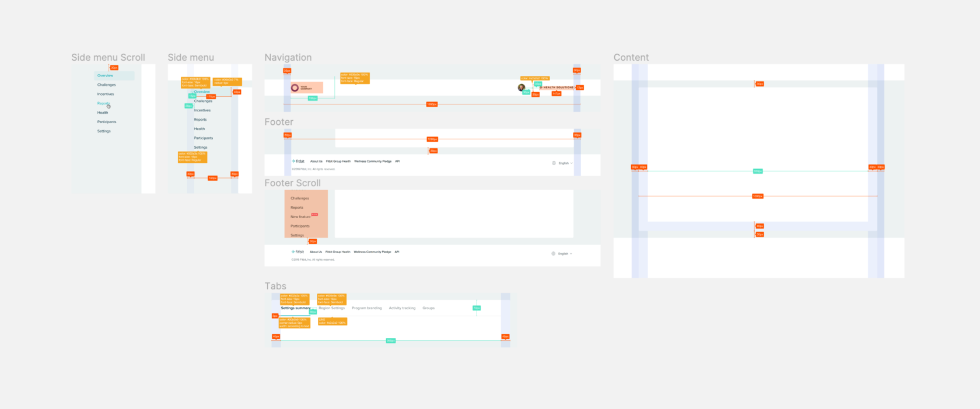Select Reports in Side menu Scroll artboard
The image size is (980, 409).
pos(103,103)
